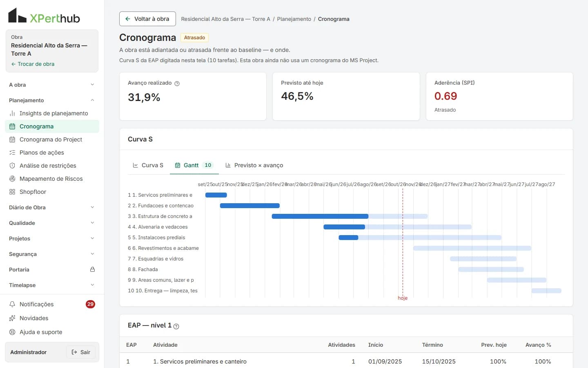Screen dimensions: 588x368
Task: Click the Voltar à obra button
Action: click(147, 19)
